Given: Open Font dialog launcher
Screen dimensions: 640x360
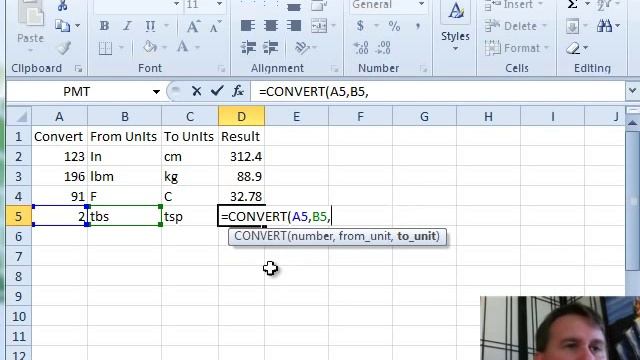Looking at the screenshot, I should pos(222,69).
